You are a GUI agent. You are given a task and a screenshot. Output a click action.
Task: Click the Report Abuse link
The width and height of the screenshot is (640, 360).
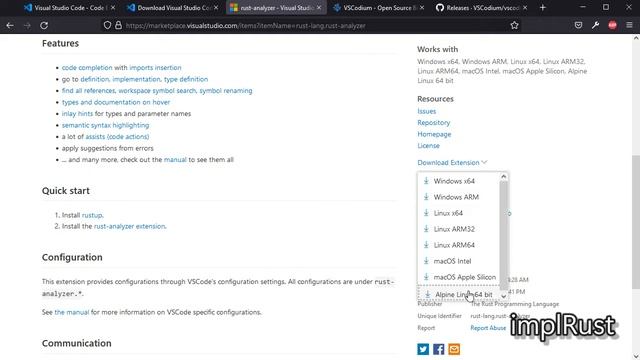pos(488,328)
